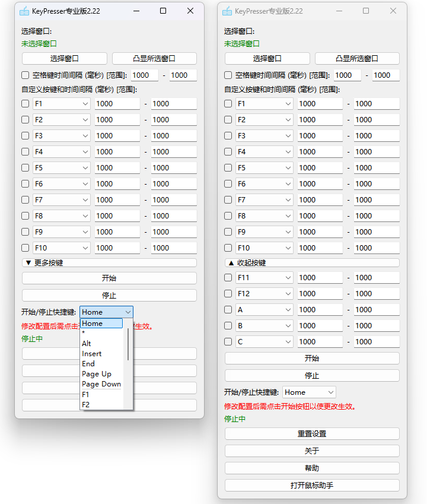Click 凸显所选窗口 button in left window
427x504 pixels.
(x=154, y=59)
